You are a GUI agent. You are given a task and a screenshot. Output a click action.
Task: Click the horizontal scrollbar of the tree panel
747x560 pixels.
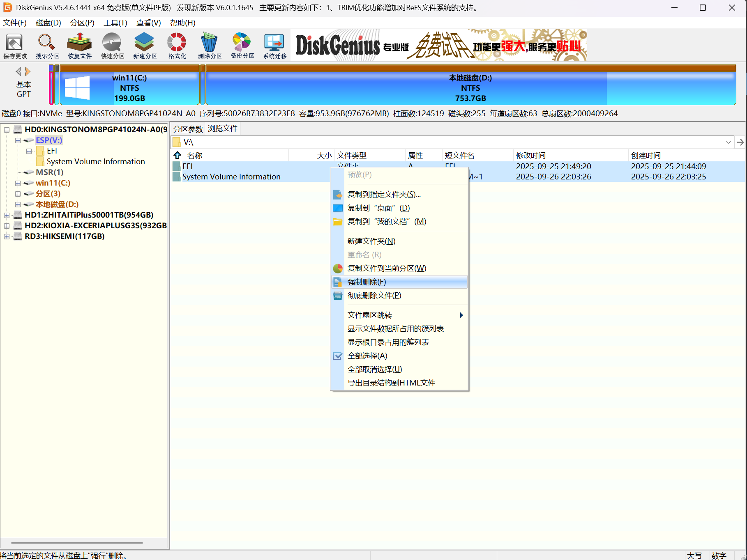coord(77,543)
